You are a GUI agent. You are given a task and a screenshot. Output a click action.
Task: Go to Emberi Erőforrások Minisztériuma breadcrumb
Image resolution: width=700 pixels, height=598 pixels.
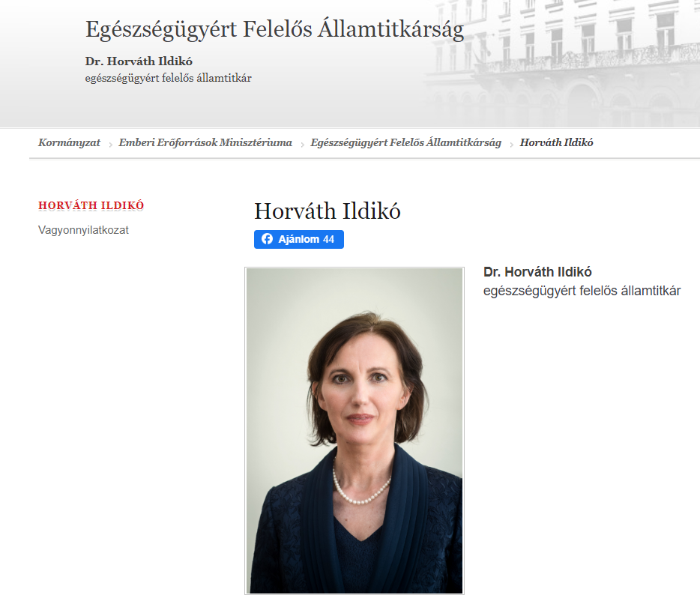click(x=205, y=143)
